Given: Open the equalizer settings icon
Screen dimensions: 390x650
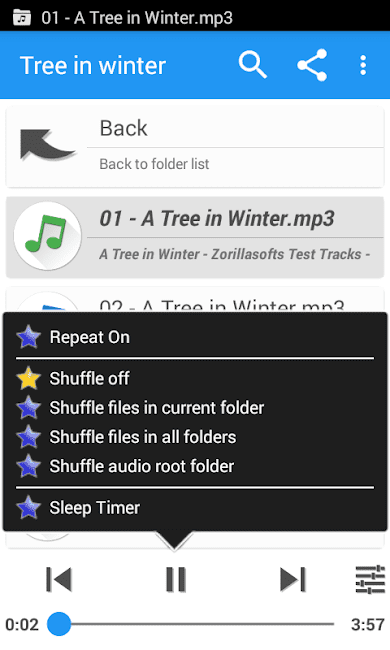Looking at the screenshot, I should tap(371, 579).
